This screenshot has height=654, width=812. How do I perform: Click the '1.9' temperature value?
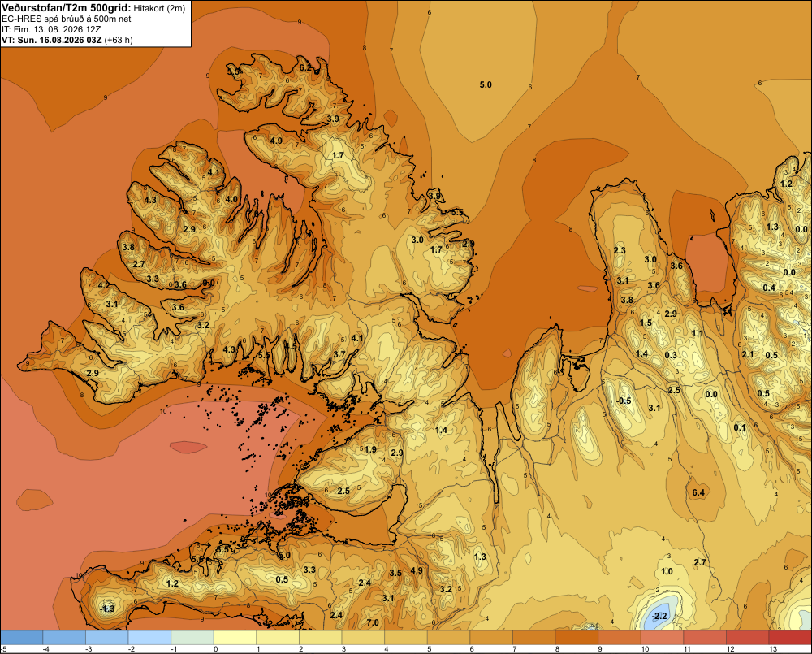pyautogui.click(x=371, y=449)
